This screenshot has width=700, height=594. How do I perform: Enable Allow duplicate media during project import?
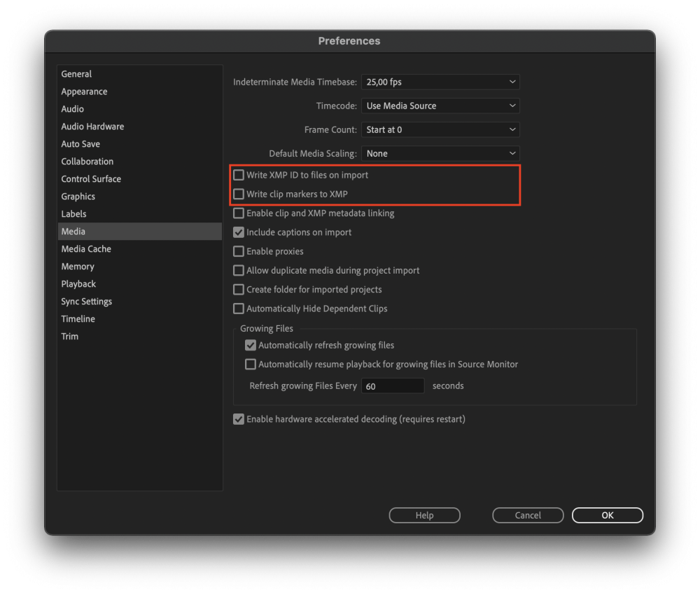(239, 270)
